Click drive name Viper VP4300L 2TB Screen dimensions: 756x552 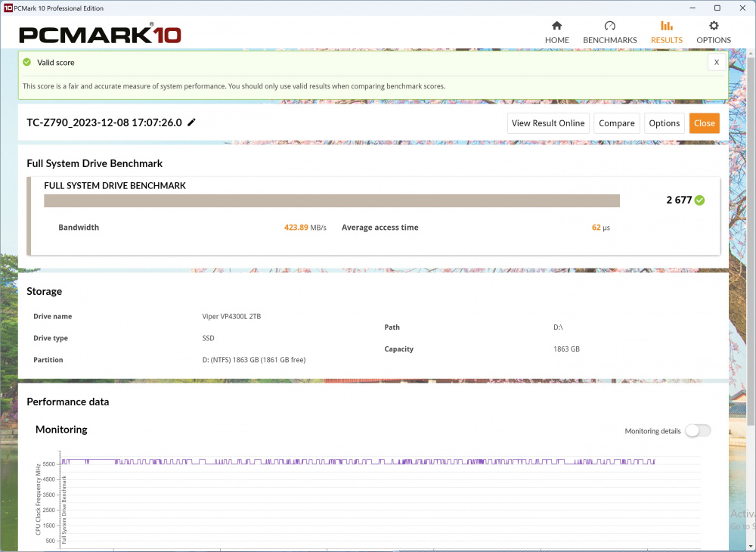pyautogui.click(x=231, y=316)
